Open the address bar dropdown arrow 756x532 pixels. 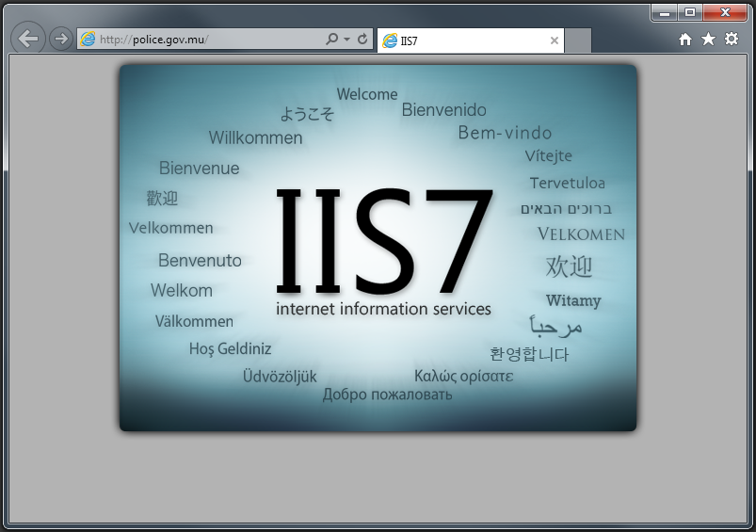(x=347, y=39)
